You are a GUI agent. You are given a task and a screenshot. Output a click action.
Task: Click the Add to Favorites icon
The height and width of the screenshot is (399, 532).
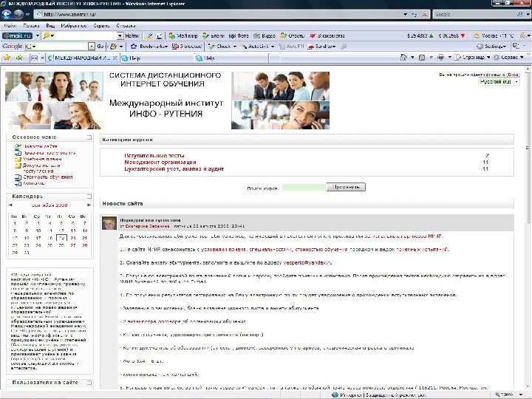[19, 58]
